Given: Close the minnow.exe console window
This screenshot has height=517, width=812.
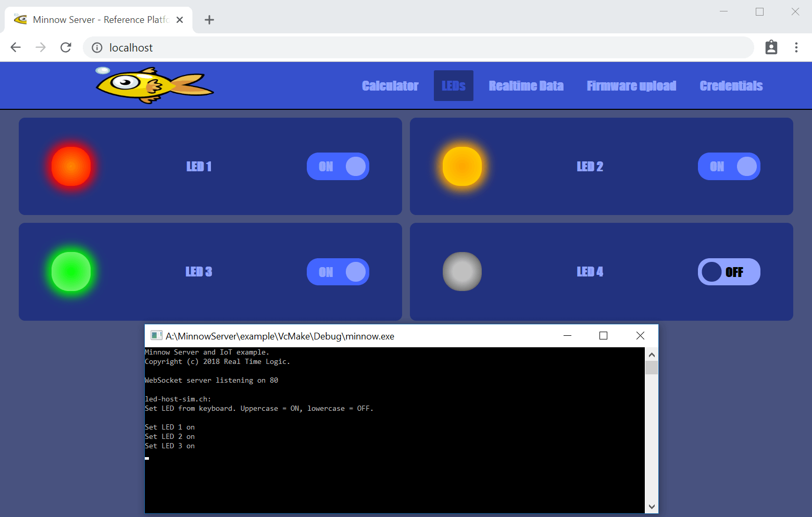Looking at the screenshot, I should 640,336.
